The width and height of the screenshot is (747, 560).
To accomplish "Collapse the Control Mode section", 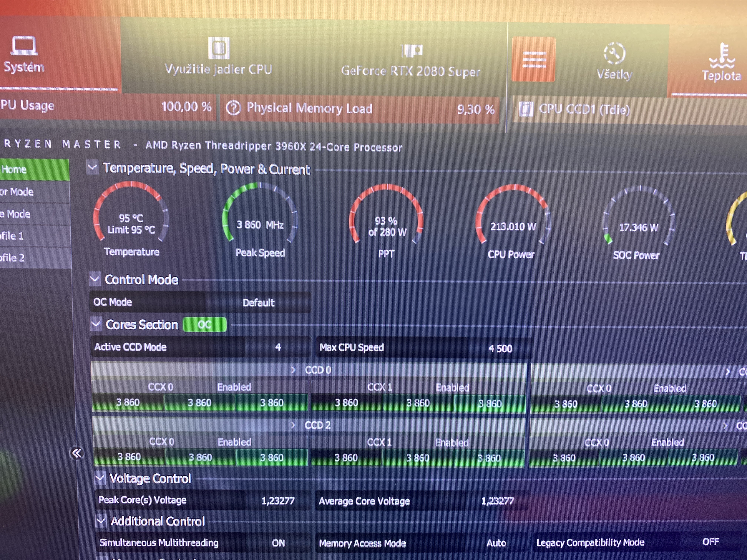I will point(95,279).
